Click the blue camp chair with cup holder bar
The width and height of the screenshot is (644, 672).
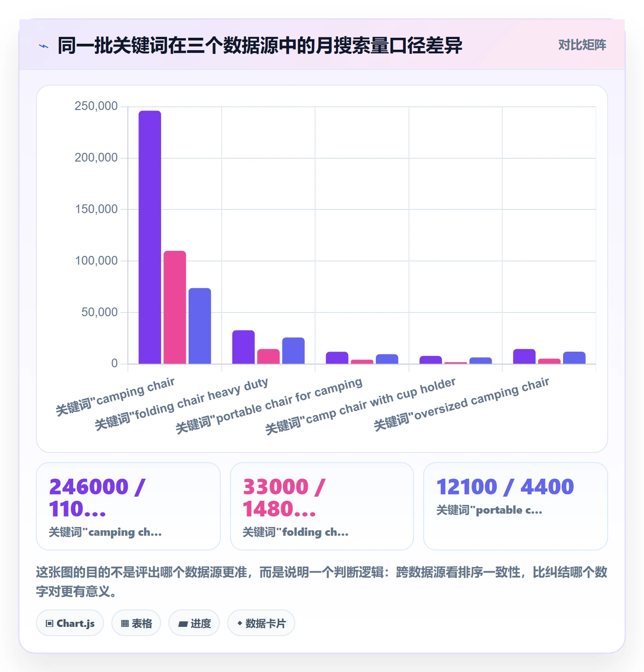[481, 361]
